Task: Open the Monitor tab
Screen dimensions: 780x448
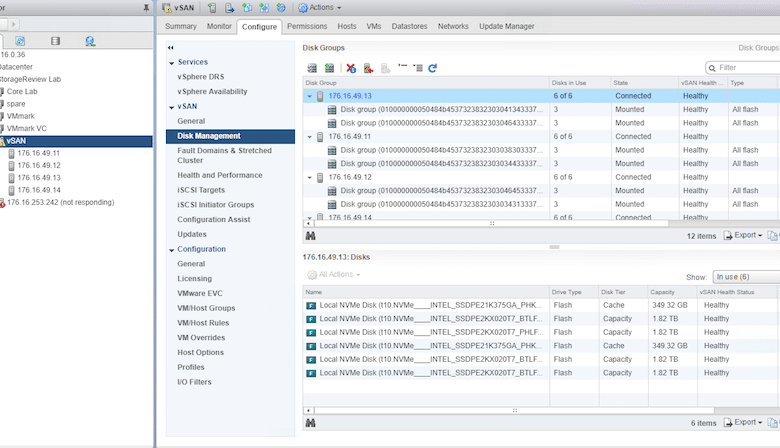Action: pos(219,26)
